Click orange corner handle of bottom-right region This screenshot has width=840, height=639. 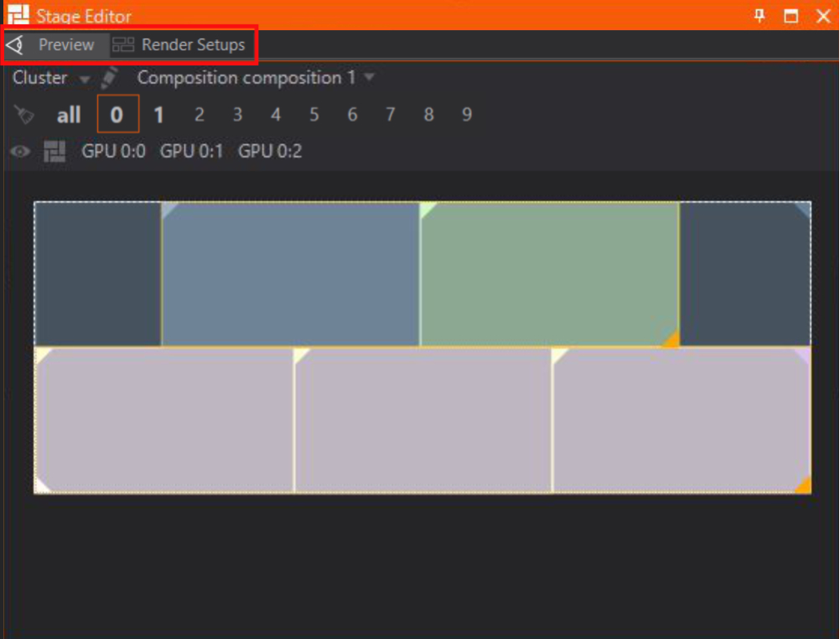click(x=802, y=486)
